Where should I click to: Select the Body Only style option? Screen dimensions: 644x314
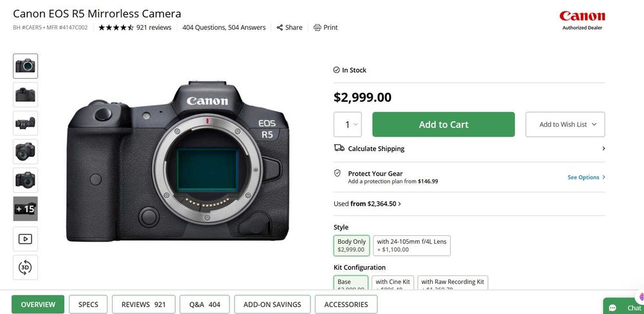point(352,246)
